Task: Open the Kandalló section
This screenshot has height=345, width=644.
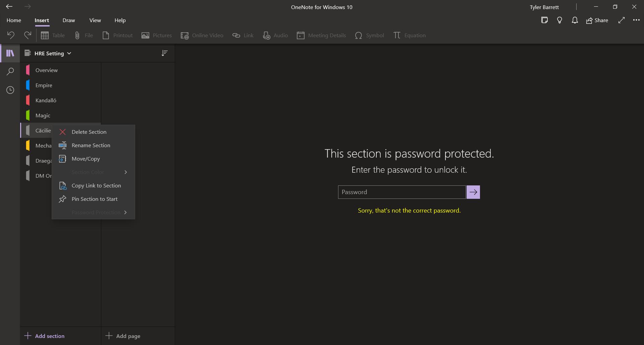Action: [x=61, y=100]
